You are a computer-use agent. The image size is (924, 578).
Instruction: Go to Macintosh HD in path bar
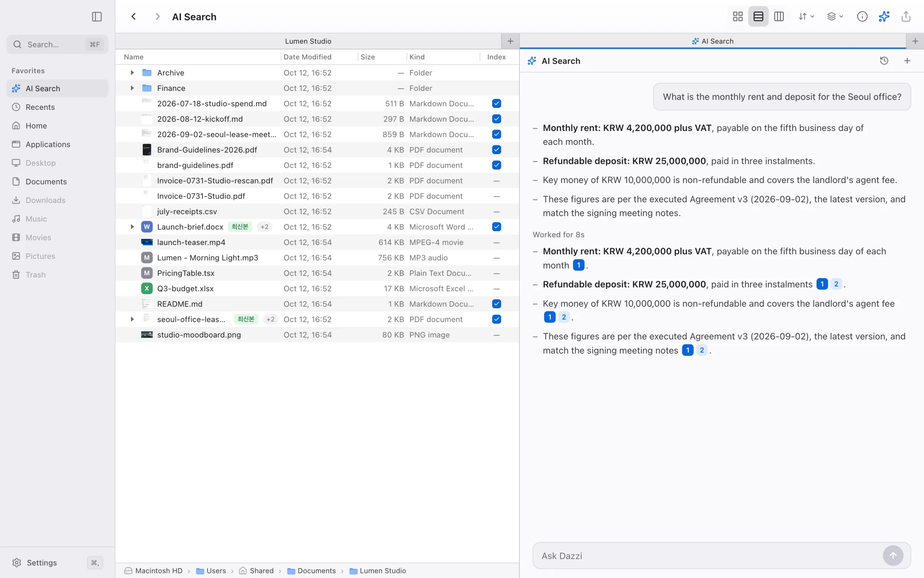point(153,571)
